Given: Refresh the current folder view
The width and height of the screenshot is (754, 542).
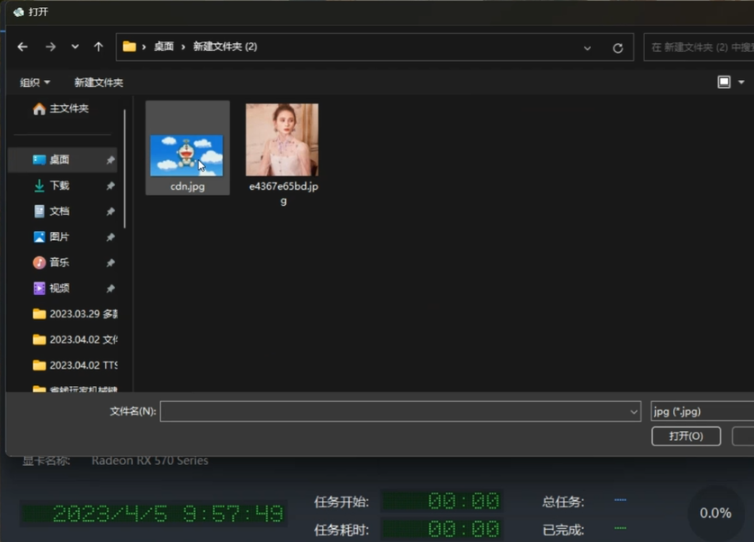Looking at the screenshot, I should pos(618,48).
